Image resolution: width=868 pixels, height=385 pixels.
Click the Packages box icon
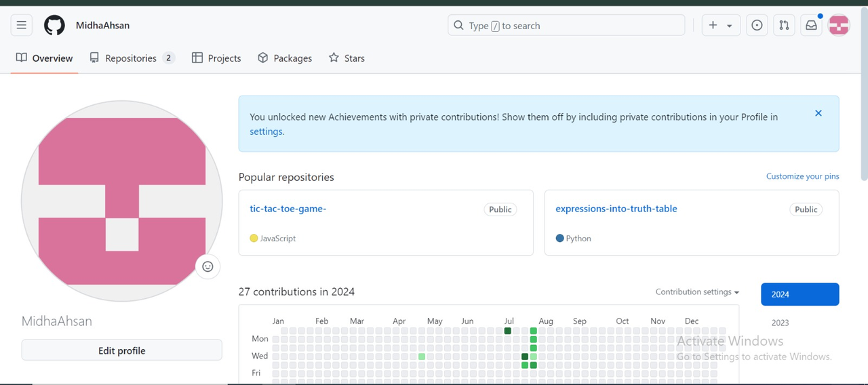point(263,58)
